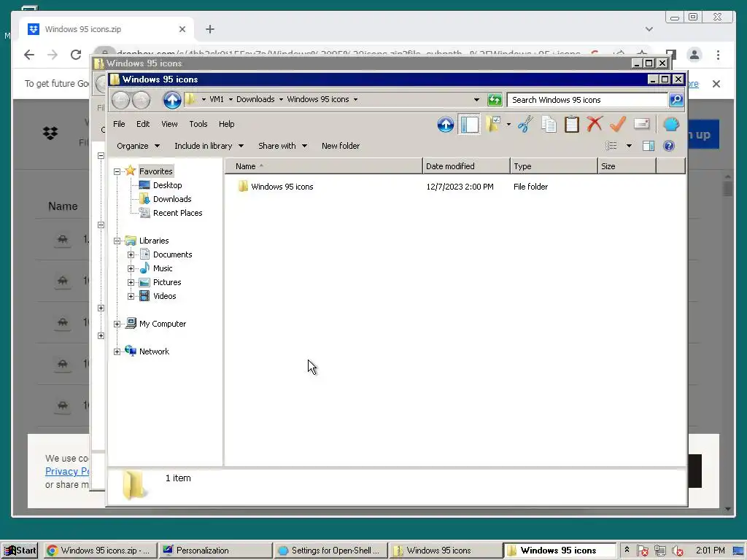The image size is (747, 560).
Task: Open the Share with dropdown
Action: [282, 146]
